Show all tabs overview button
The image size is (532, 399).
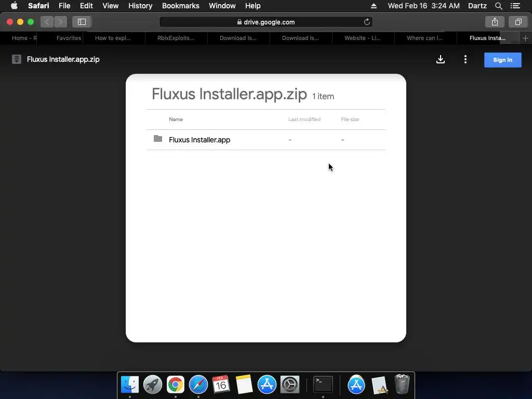[518, 22]
